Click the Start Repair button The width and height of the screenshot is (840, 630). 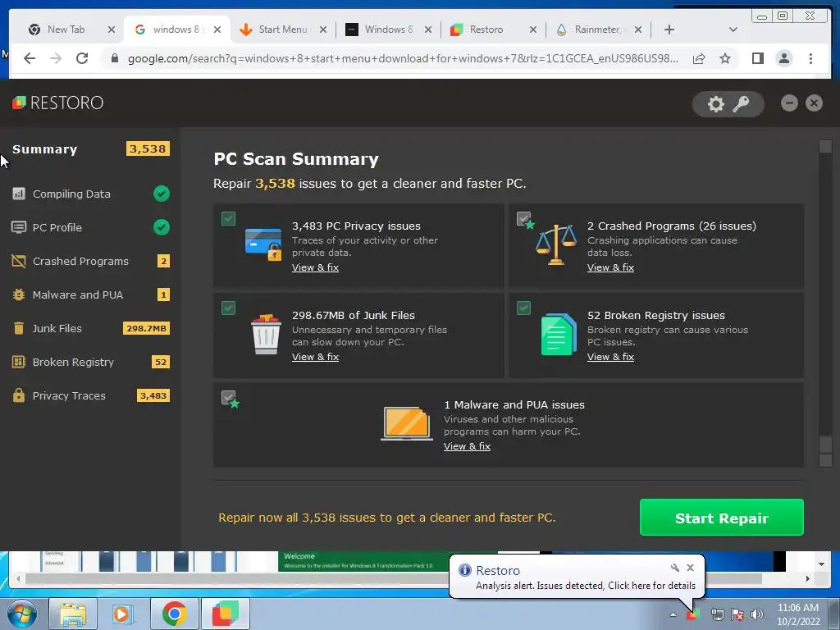click(x=722, y=518)
